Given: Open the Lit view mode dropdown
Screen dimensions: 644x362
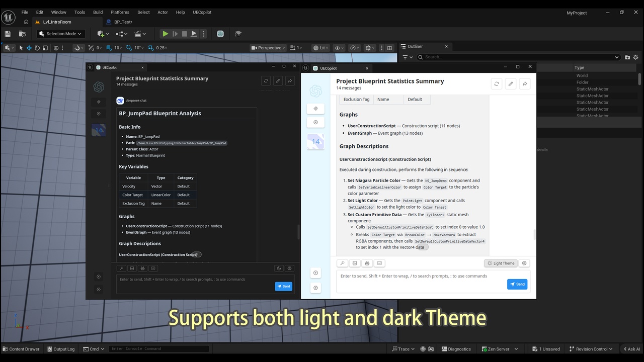Looking at the screenshot, I should [321, 48].
